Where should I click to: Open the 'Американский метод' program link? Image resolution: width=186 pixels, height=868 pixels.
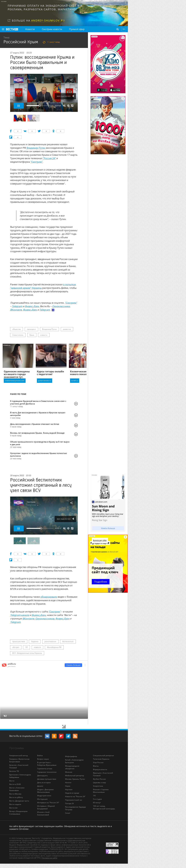[x=19, y=755]
